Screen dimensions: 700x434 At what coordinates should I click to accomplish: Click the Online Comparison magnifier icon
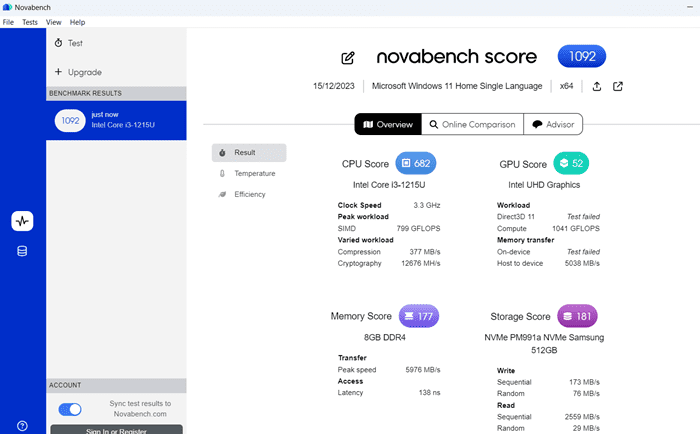coord(433,125)
